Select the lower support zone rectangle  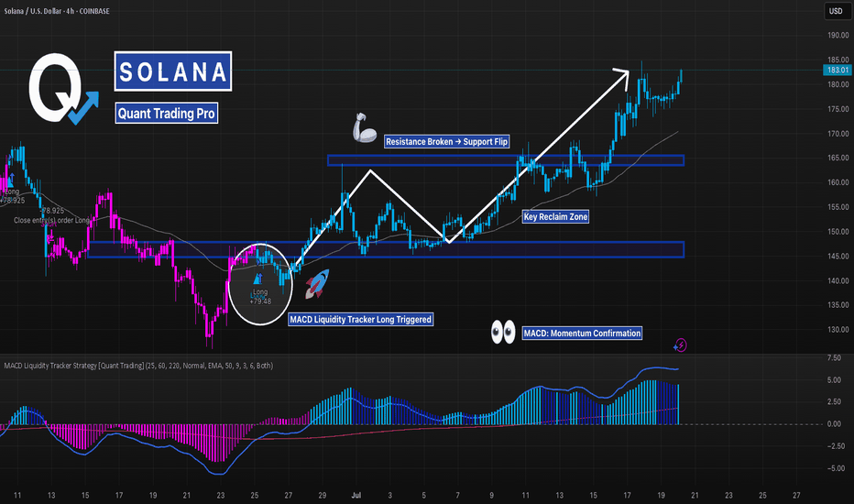pyautogui.click(x=386, y=249)
